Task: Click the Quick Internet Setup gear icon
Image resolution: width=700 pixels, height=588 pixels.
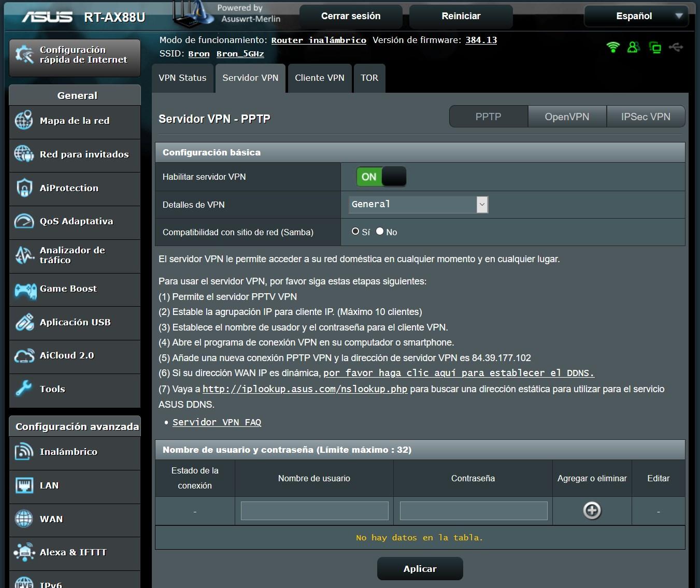Action: pos(24,54)
